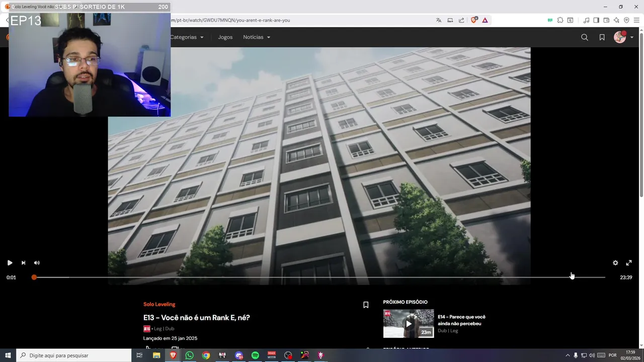Click the share page icon in address bar
Image resolution: width=644 pixels, height=362 pixels.
coord(461,20)
